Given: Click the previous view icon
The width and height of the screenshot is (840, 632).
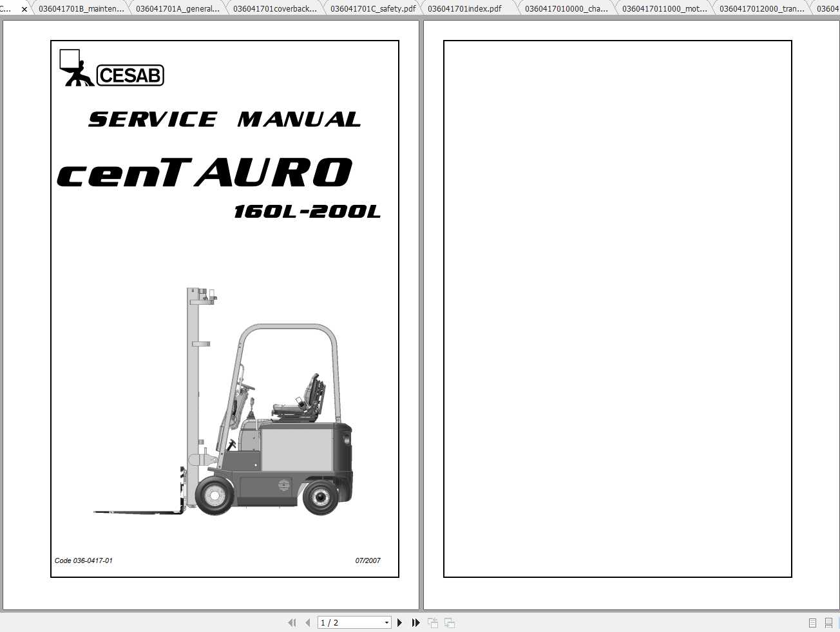Looking at the screenshot, I should coord(433,622).
